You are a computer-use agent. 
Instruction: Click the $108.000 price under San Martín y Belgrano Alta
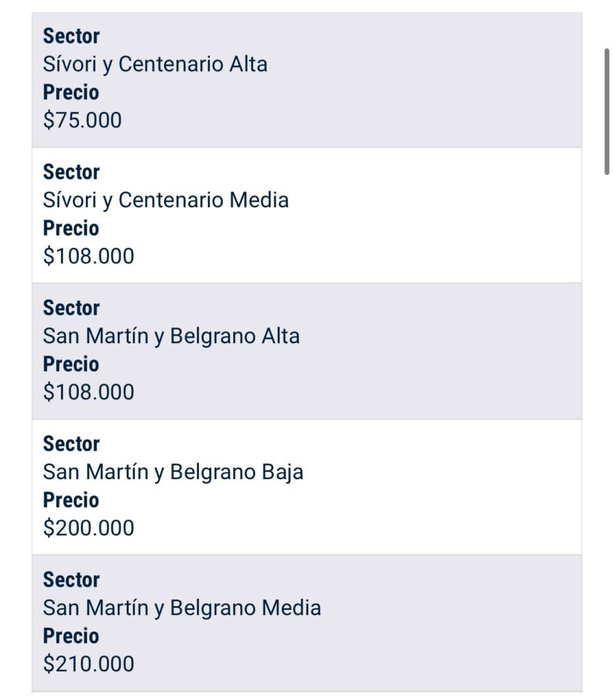[88, 392]
